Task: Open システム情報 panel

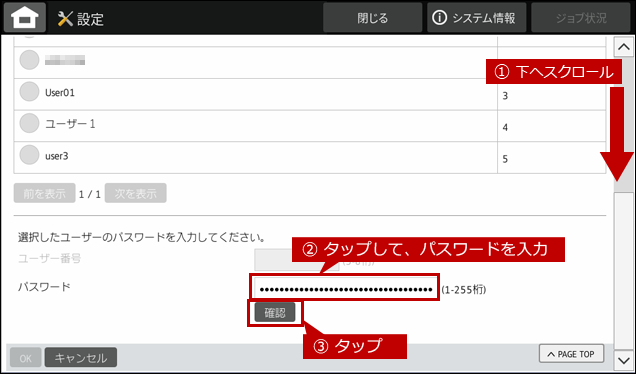Action: click(x=476, y=18)
